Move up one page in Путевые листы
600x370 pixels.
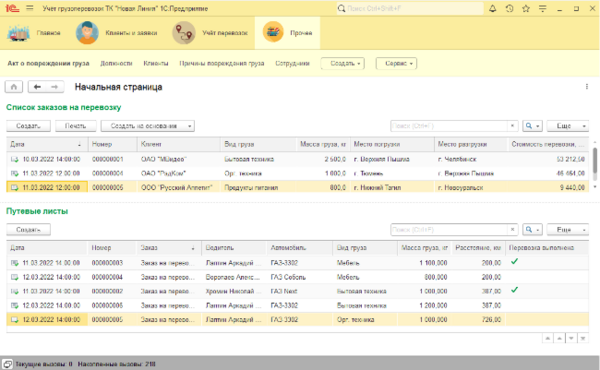click(x=559, y=338)
